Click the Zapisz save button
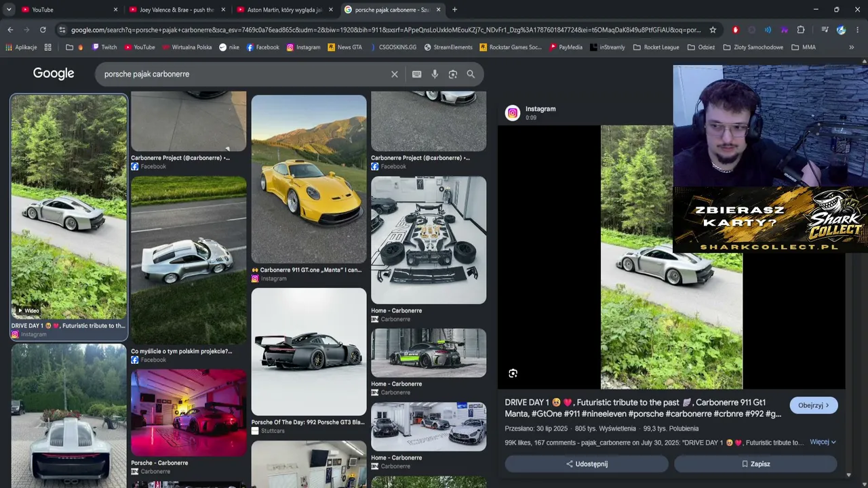868x488 pixels. [755, 464]
